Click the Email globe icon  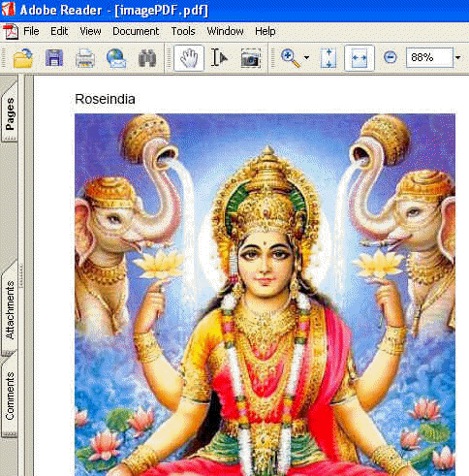116,58
